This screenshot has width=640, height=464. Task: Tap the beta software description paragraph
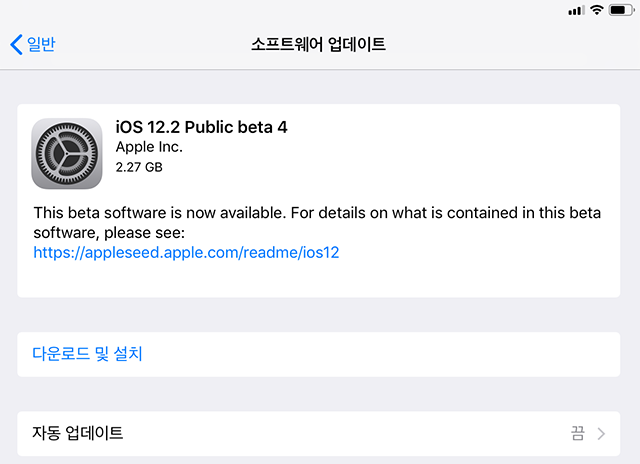[317, 223]
